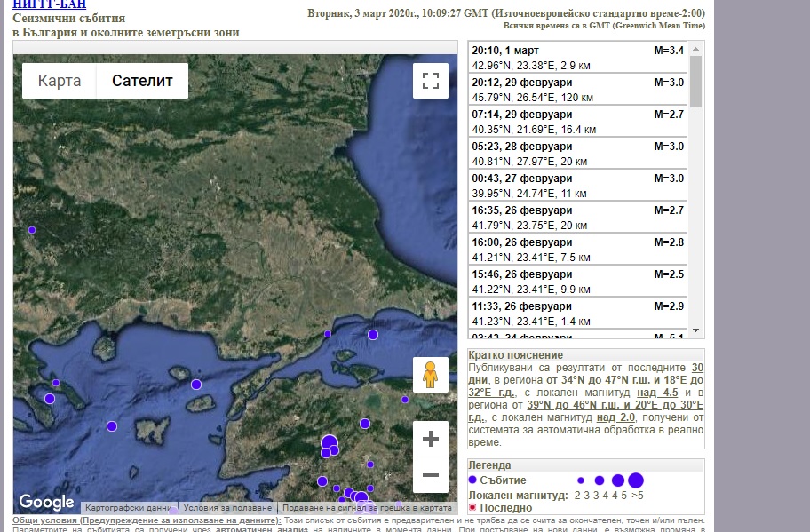This screenshot has height=532, width=810.
Task: Switch map to Карта view
Action: (60, 81)
